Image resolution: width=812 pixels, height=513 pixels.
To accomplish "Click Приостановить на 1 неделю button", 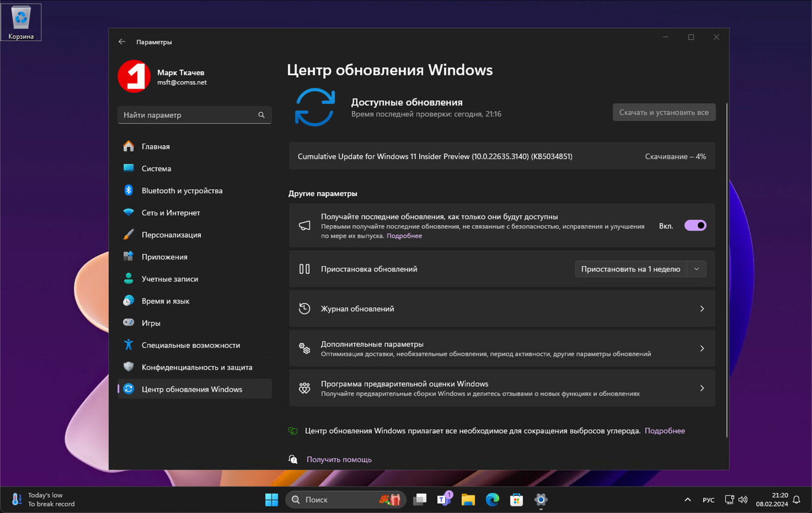I will click(631, 269).
